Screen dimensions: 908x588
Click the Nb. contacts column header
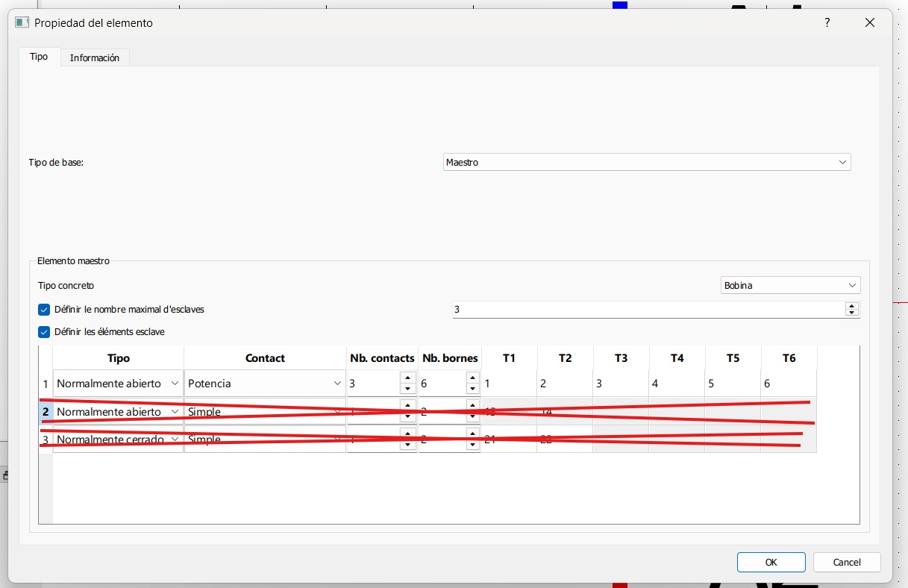pyautogui.click(x=382, y=358)
